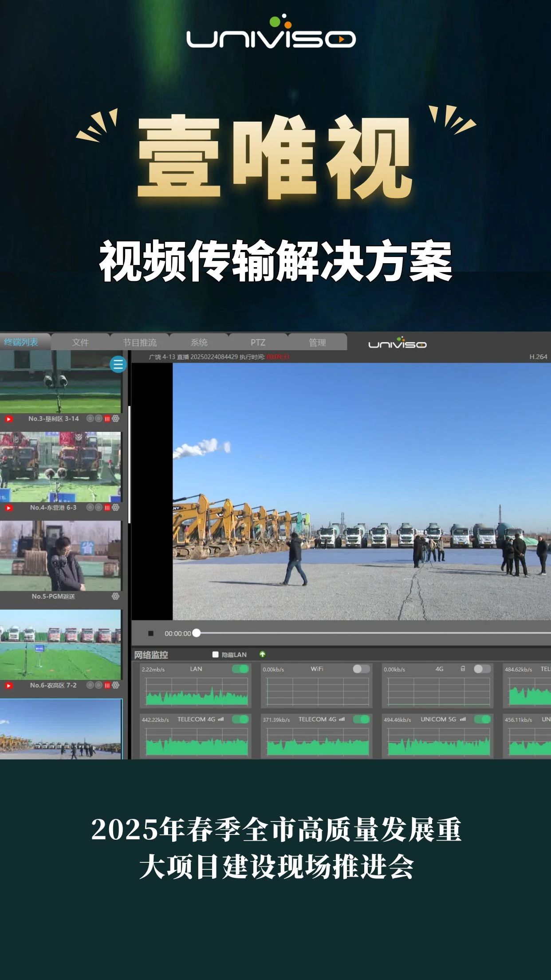The image size is (551, 980).
Task: Click the red bars icon for No.4-东营港 6-3
Action: 107,508
